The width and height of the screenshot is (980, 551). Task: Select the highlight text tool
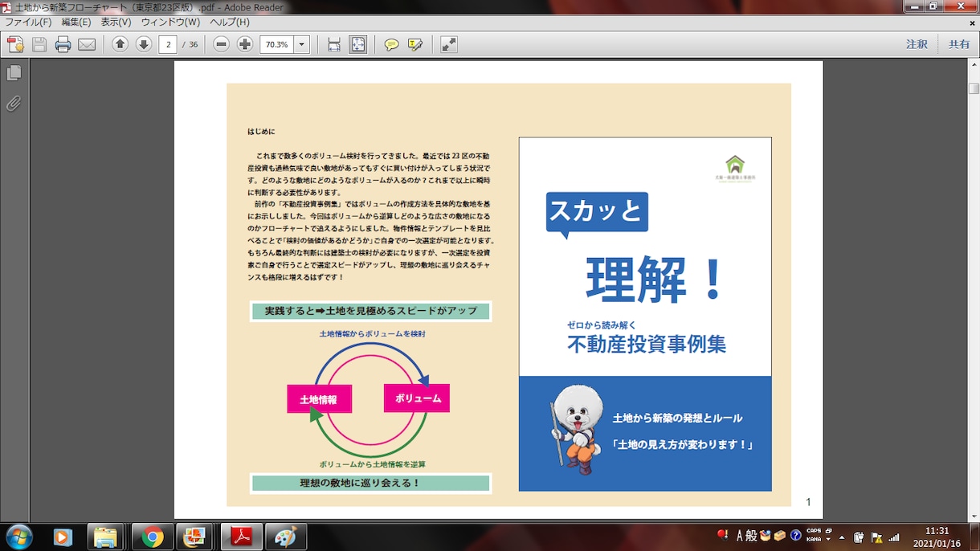pos(415,45)
